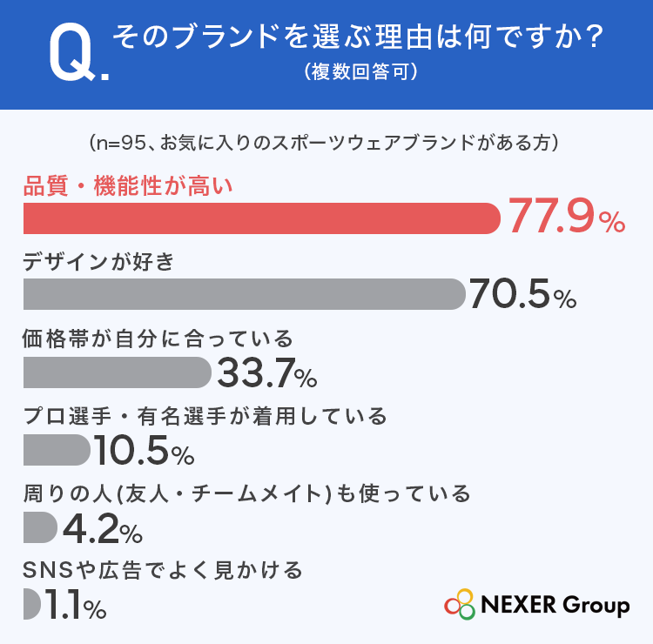Viewport: 653px width, 644px height.
Task: Click the 品質・機能性が高い label
Action: pyautogui.click(x=128, y=185)
